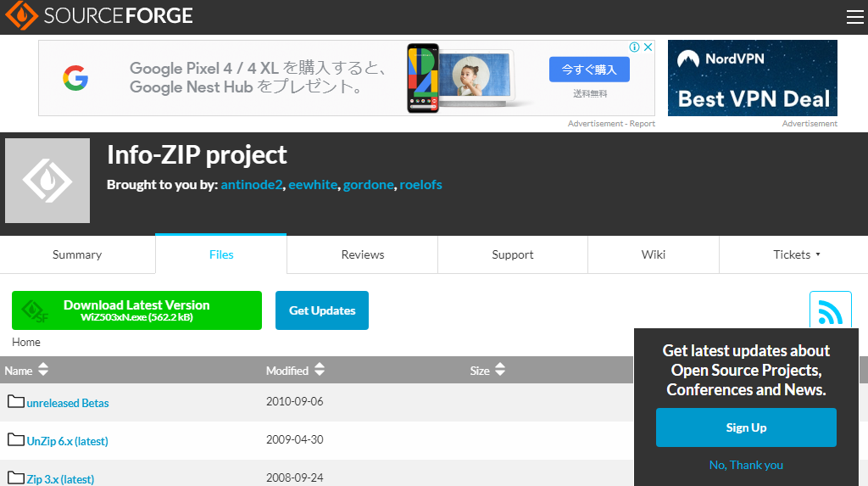Click the Info-ZIP project title
Image resolution: width=868 pixels, height=486 pixels.
(197, 154)
